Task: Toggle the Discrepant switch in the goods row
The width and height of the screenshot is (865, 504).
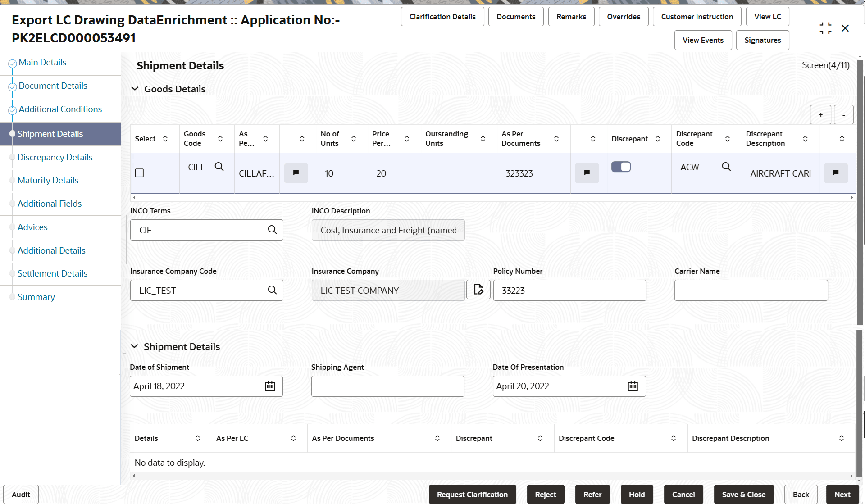Action: tap(621, 166)
